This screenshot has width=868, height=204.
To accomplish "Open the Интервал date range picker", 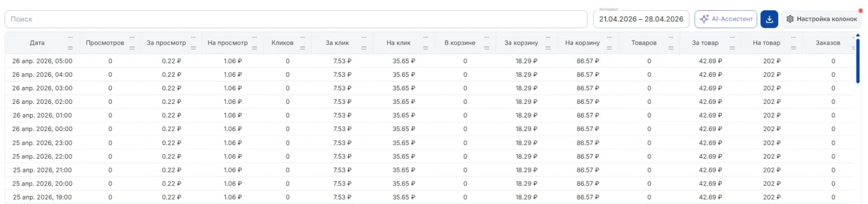I will coord(641,19).
